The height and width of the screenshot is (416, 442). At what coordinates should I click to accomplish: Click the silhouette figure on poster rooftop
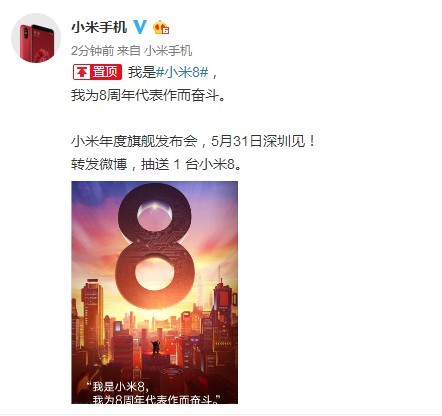click(156, 347)
